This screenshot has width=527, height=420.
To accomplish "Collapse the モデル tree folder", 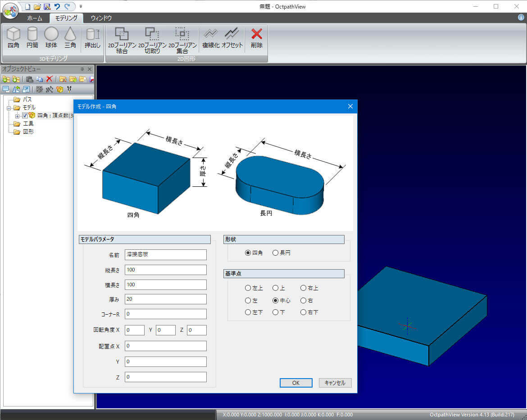I will pyautogui.click(x=9, y=108).
